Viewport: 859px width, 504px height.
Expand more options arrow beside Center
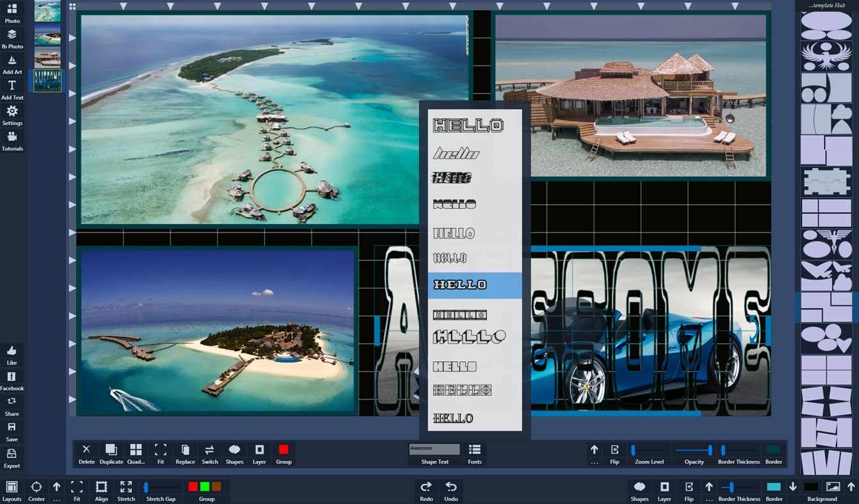point(56,487)
